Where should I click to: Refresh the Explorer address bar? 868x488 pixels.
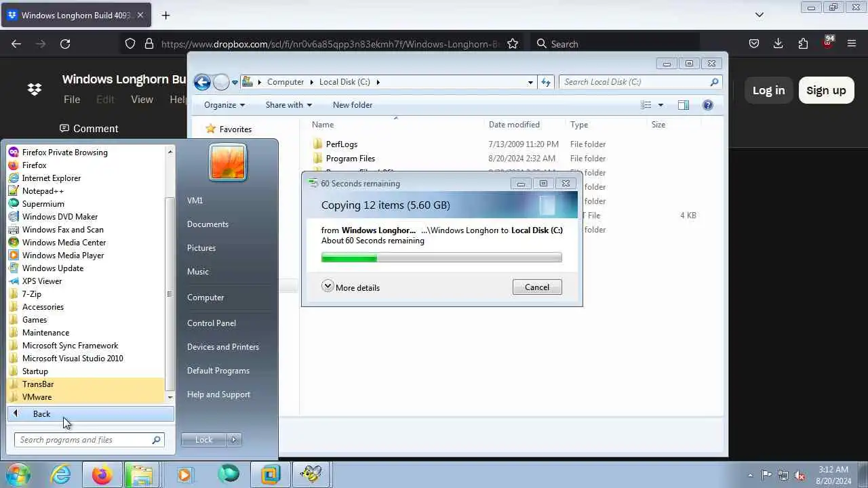point(546,82)
